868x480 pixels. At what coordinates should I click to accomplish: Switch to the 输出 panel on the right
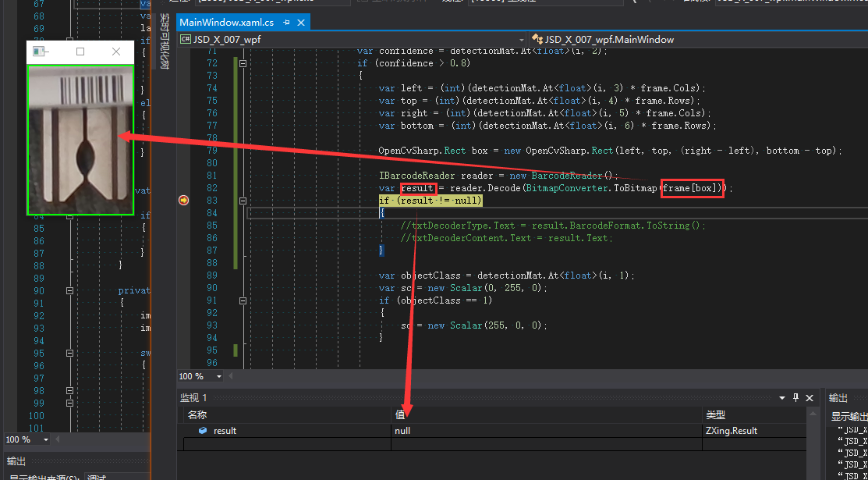pos(839,397)
